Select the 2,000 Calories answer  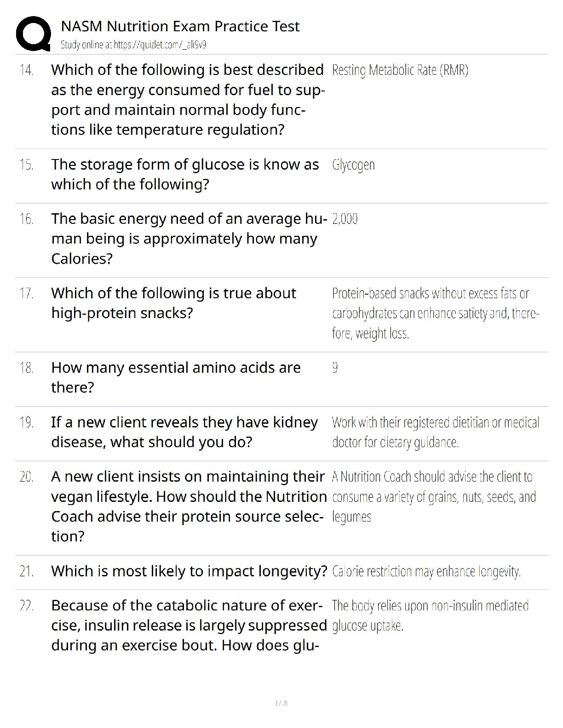pos(345,219)
